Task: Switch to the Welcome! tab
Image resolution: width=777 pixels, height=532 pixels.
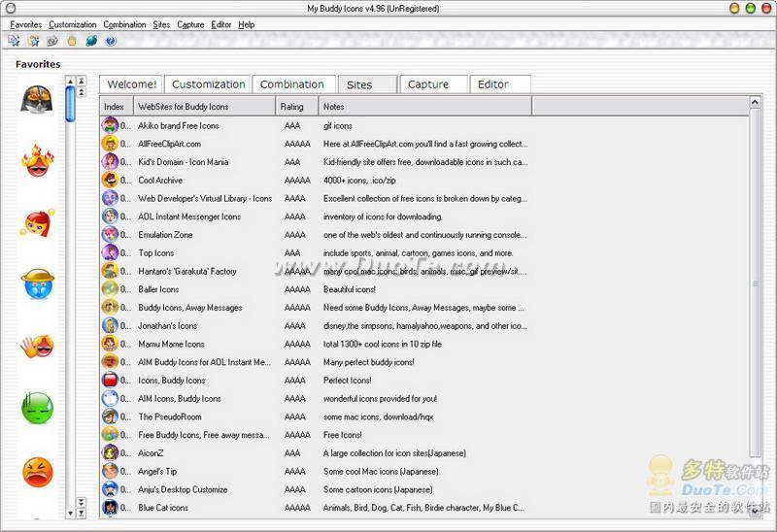Action: [x=131, y=84]
